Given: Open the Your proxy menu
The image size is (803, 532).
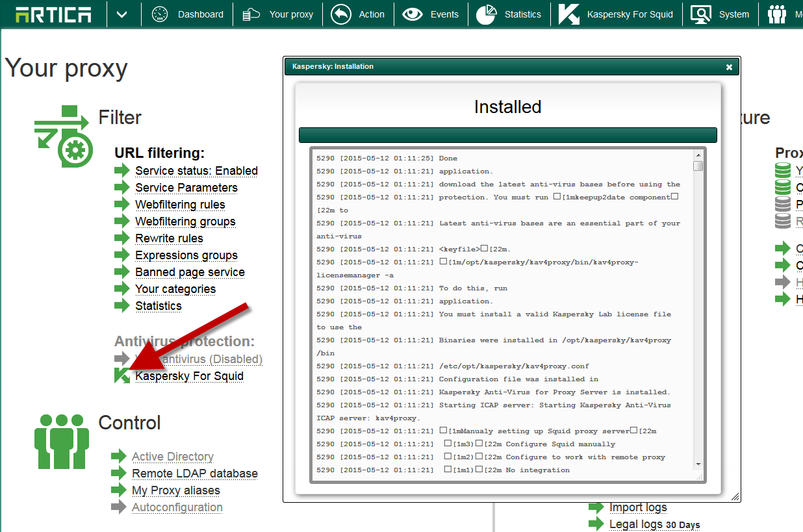Looking at the screenshot, I should coord(291,14).
